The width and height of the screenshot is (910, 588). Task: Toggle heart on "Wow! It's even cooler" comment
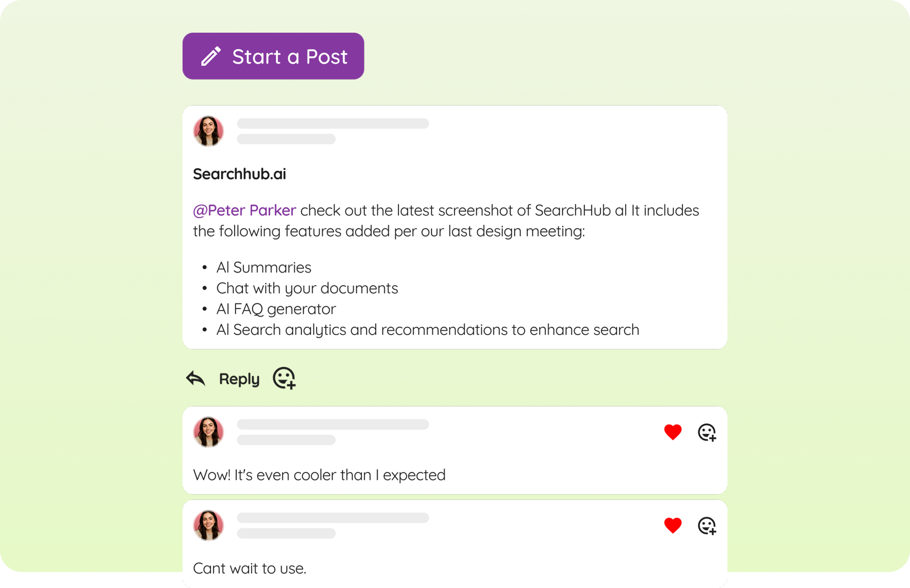coord(673,432)
